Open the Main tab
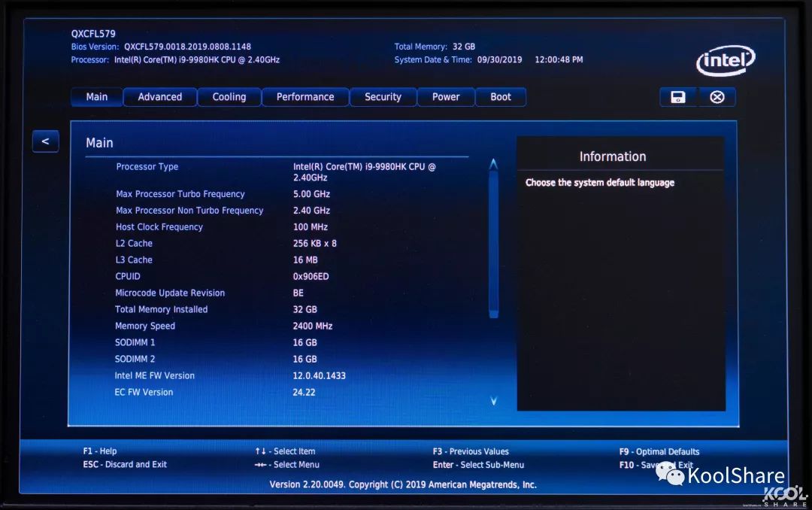812x510 pixels. tap(97, 97)
